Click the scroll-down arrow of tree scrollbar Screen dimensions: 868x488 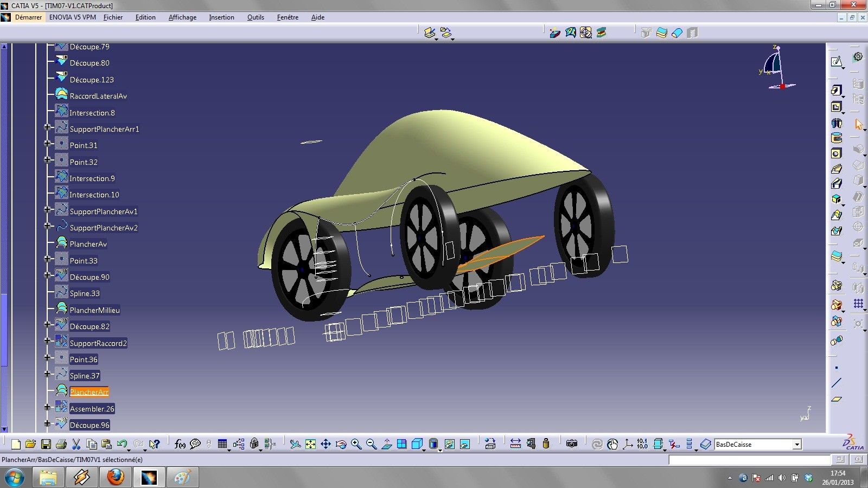4,429
